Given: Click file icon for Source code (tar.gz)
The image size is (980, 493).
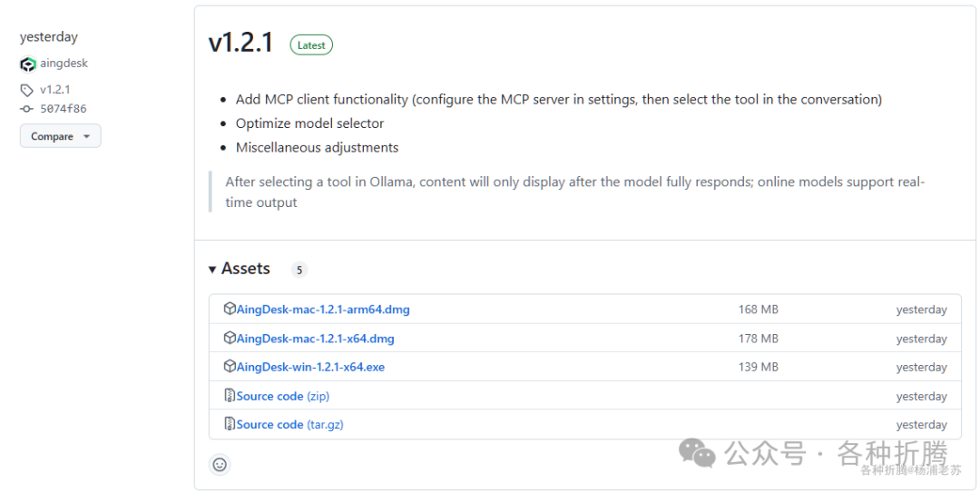Looking at the screenshot, I should [230, 424].
